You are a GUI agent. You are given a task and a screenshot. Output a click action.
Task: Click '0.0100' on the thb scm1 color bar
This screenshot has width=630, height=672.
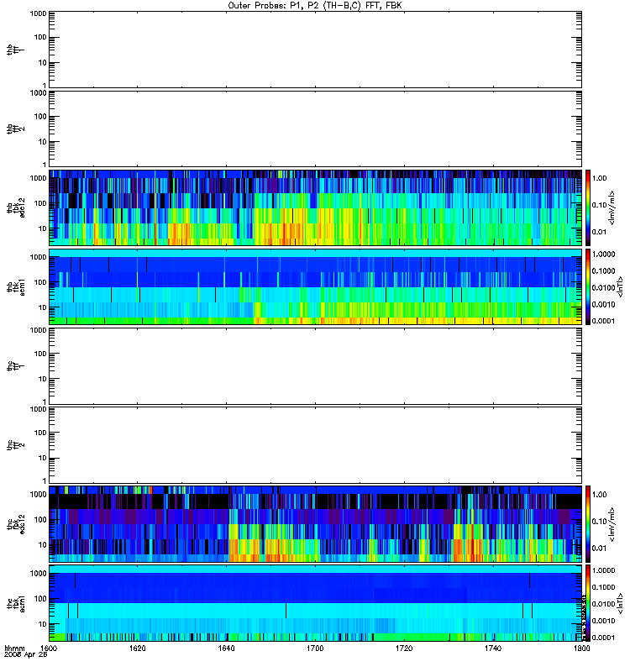tap(603, 287)
